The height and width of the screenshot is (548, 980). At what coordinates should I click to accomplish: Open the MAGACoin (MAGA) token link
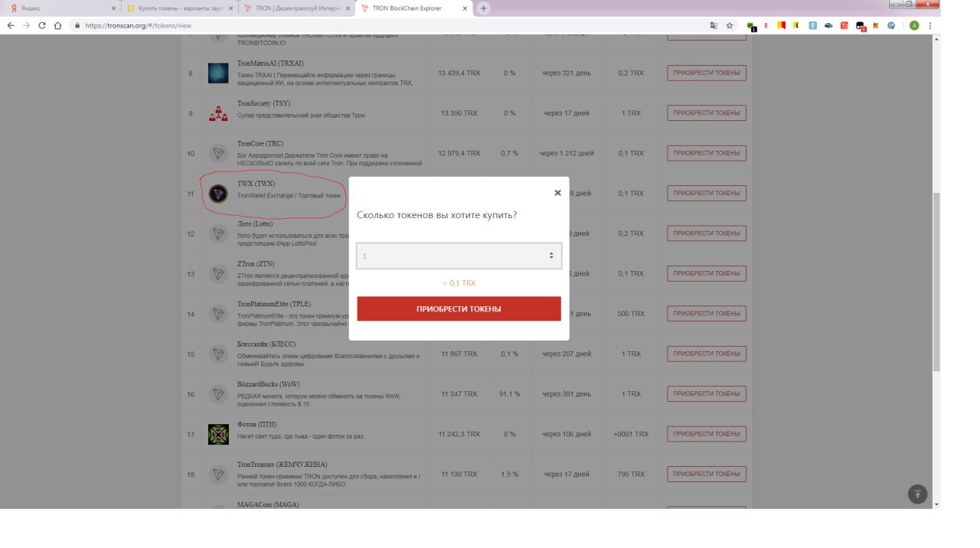tap(268, 504)
